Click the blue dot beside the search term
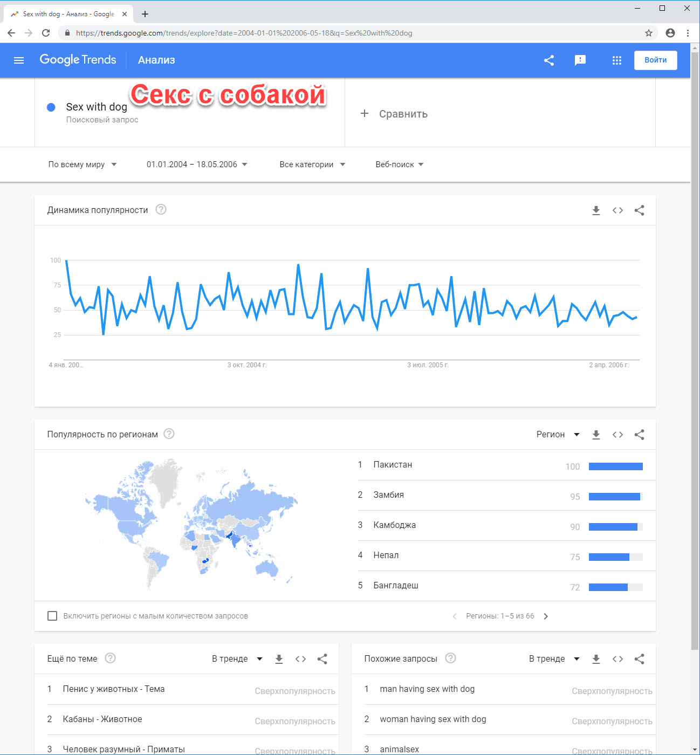 [x=51, y=107]
